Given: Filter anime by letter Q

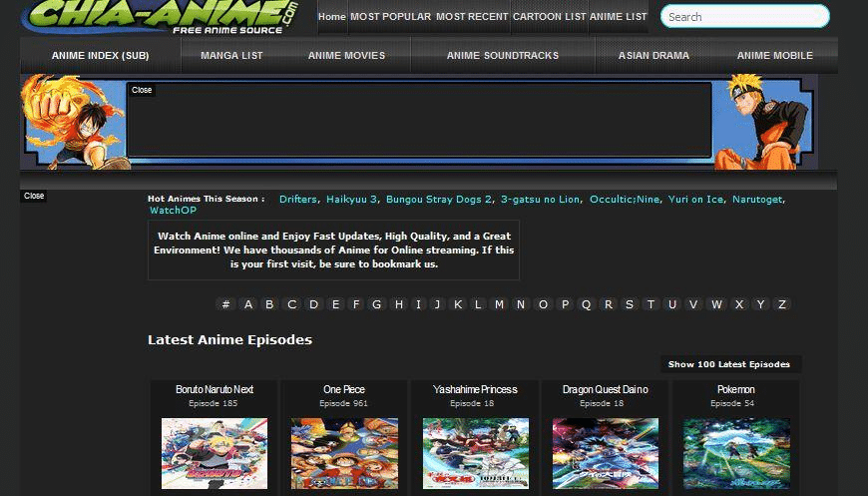Looking at the screenshot, I should (587, 304).
